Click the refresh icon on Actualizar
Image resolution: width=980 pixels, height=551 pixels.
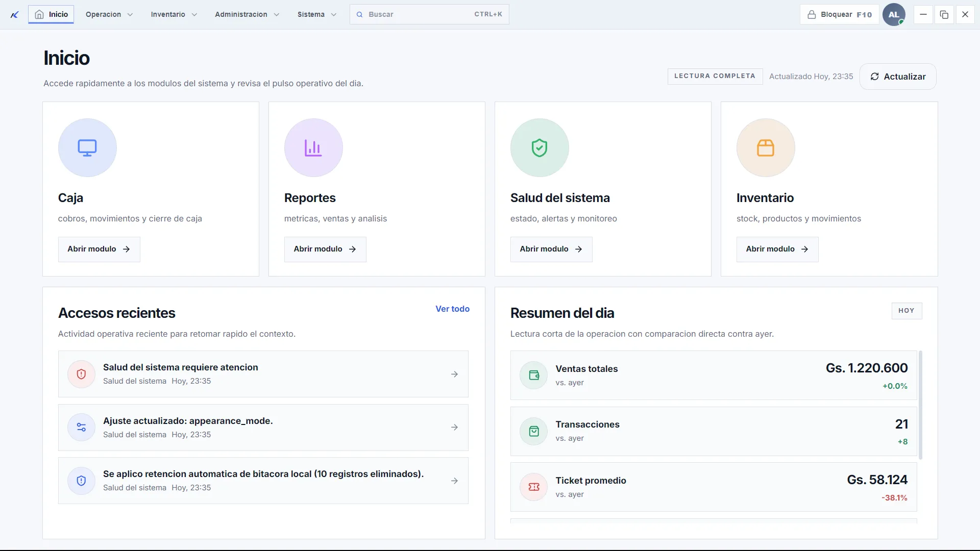(874, 77)
